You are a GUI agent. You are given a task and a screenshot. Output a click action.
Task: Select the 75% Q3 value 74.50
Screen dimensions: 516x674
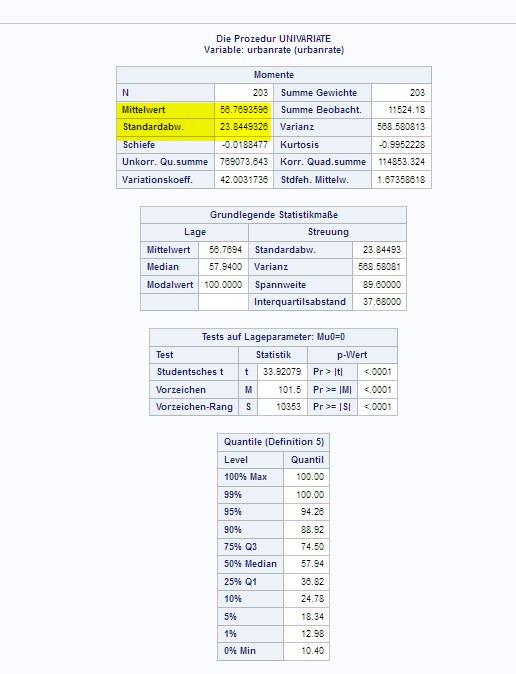[312, 546]
